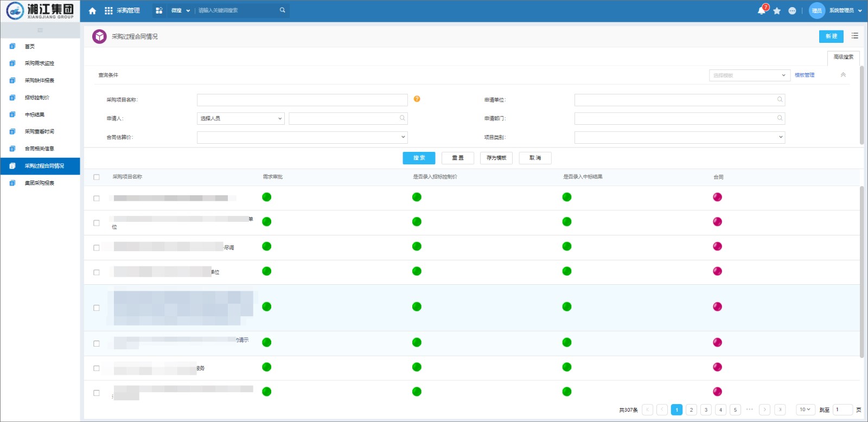Open the messages bubble icon in top bar

point(792,11)
